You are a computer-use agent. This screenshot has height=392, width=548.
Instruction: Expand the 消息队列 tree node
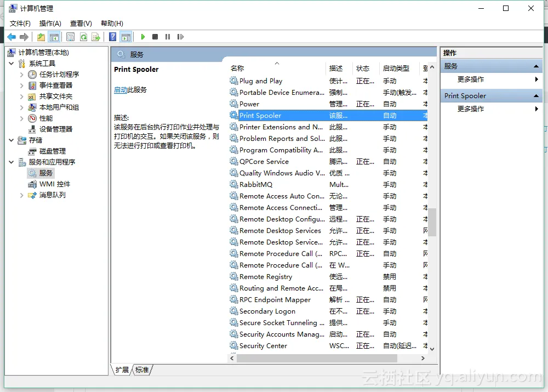[x=21, y=195]
